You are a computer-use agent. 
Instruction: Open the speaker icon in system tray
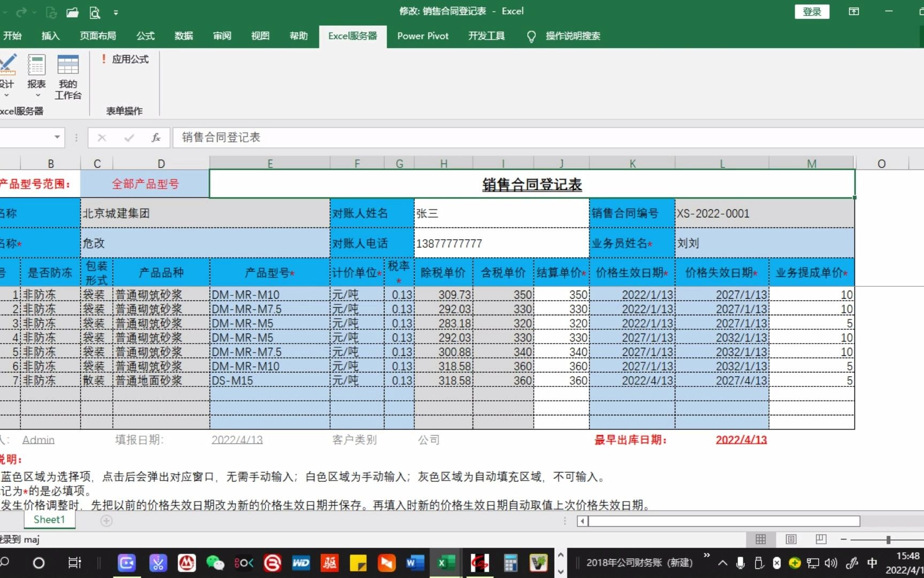point(830,563)
